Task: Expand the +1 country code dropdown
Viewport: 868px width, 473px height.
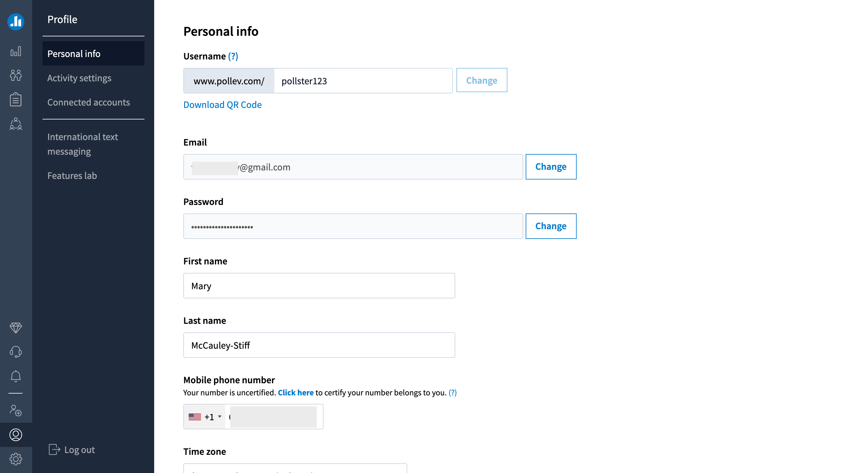Action: (x=205, y=417)
